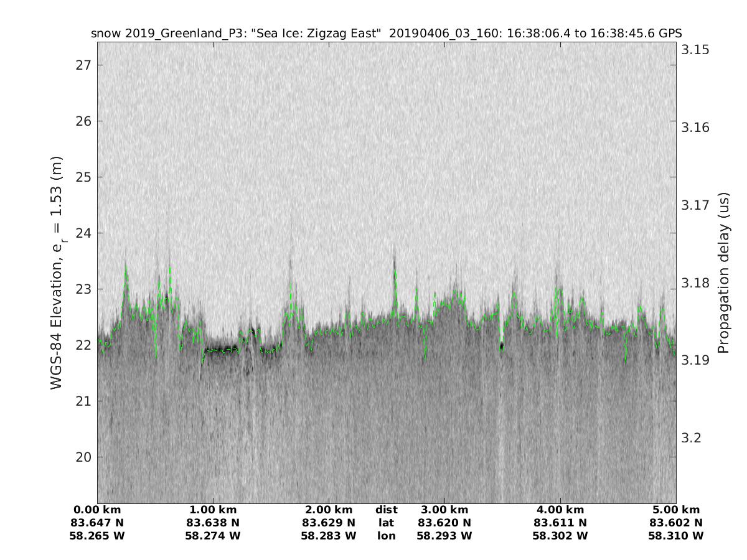Click the 1.00 km distance label

pyautogui.click(x=213, y=510)
